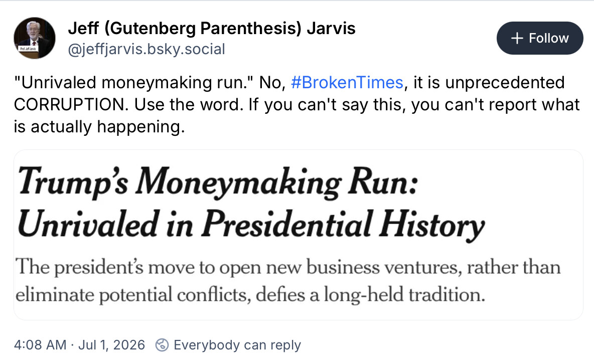Follow the jeffjarvis.bsky.social account

coord(540,38)
